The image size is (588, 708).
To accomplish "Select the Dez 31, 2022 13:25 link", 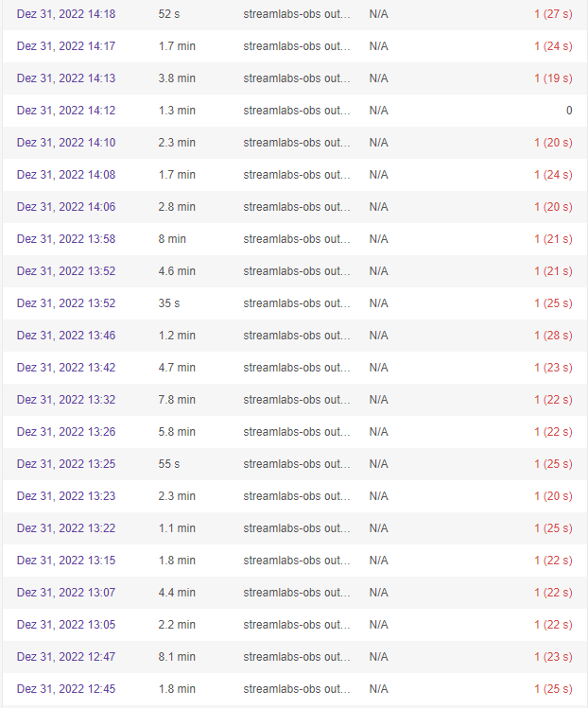I will [x=66, y=464].
